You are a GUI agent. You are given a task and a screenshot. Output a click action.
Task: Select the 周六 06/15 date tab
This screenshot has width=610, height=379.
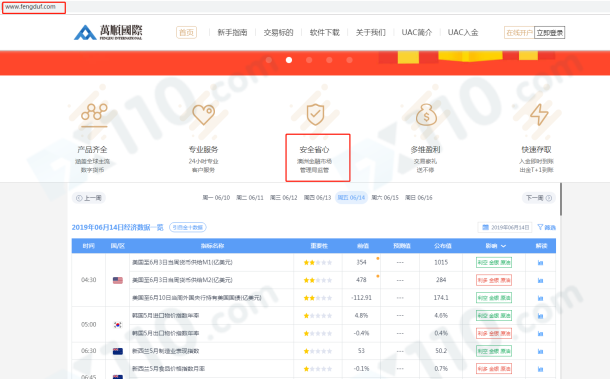(385, 198)
